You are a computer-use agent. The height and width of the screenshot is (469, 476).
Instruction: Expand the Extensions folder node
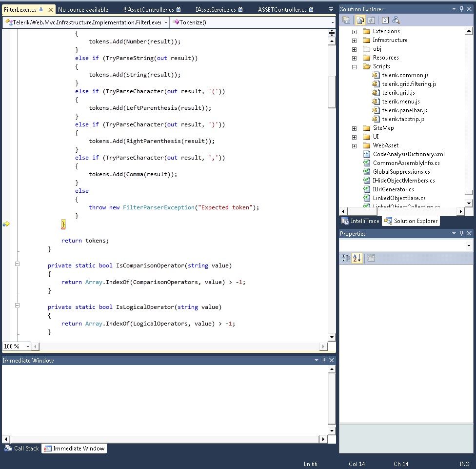tap(354, 32)
